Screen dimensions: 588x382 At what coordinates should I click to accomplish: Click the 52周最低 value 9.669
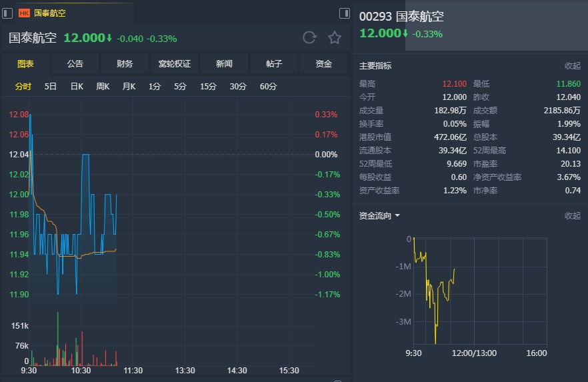coord(457,164)
